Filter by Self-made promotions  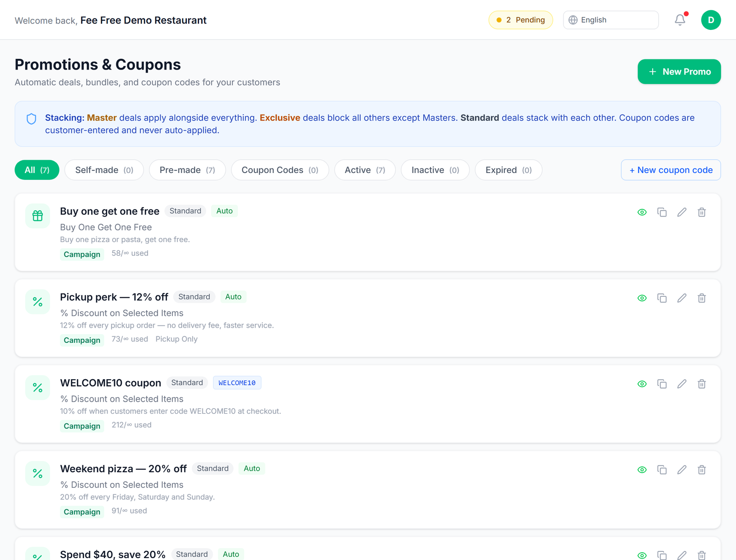[104, 170]
